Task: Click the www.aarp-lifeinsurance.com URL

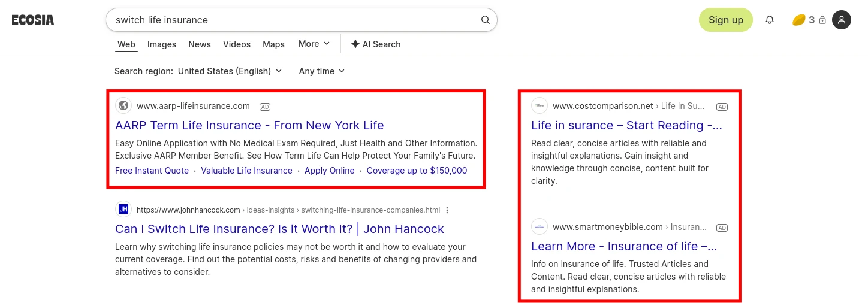Action: pyautogui.click(x=193, y=106)
